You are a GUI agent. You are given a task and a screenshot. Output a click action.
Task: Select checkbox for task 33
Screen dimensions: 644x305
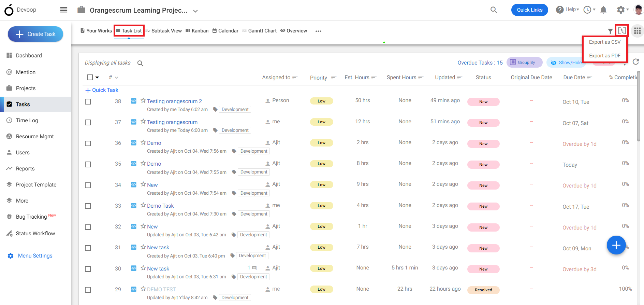(x=88, y=206)
